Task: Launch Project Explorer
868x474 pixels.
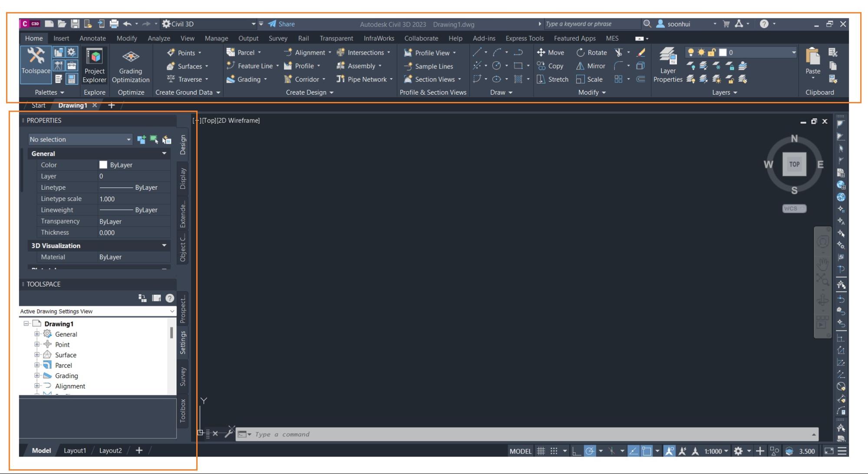Action: (x=94, y=66)
